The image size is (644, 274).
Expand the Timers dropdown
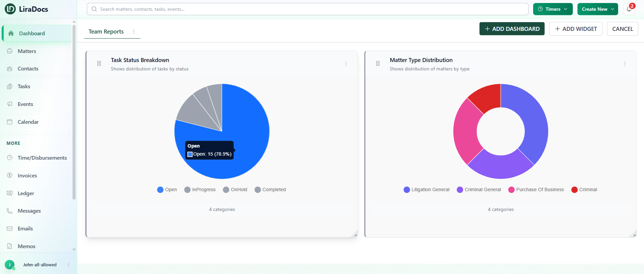[x=553, y=9]
